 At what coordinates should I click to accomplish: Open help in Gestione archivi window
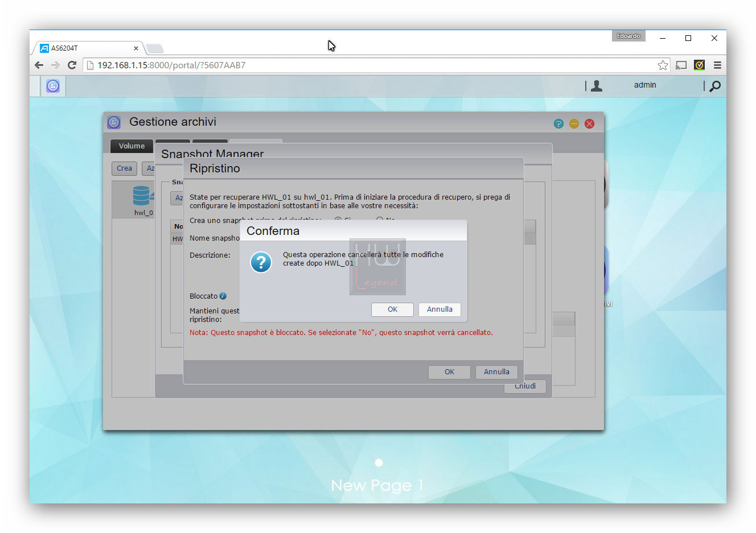click(x=558, y=123)
